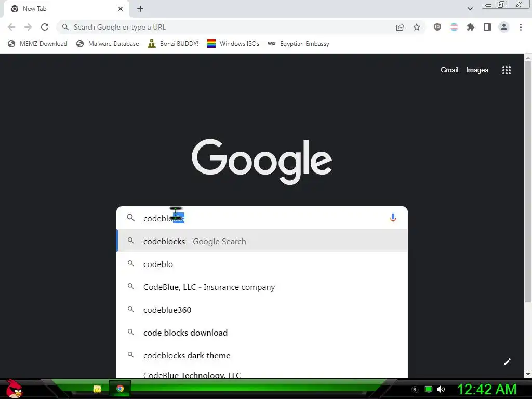Click the Google search input with codeblocks

pyautogui.click(x=261, y=218)
